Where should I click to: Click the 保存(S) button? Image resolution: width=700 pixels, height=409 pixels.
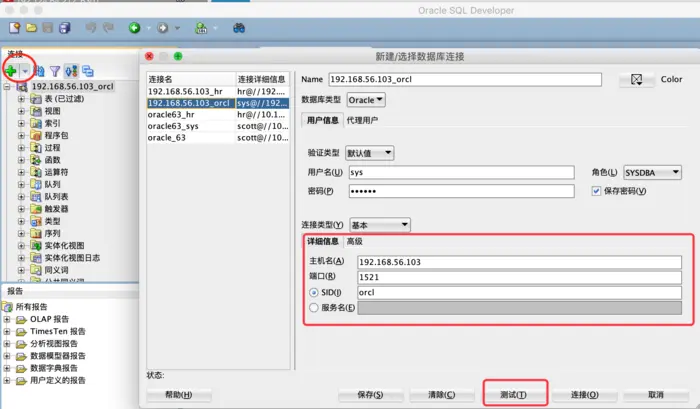(x=371, y=395)
